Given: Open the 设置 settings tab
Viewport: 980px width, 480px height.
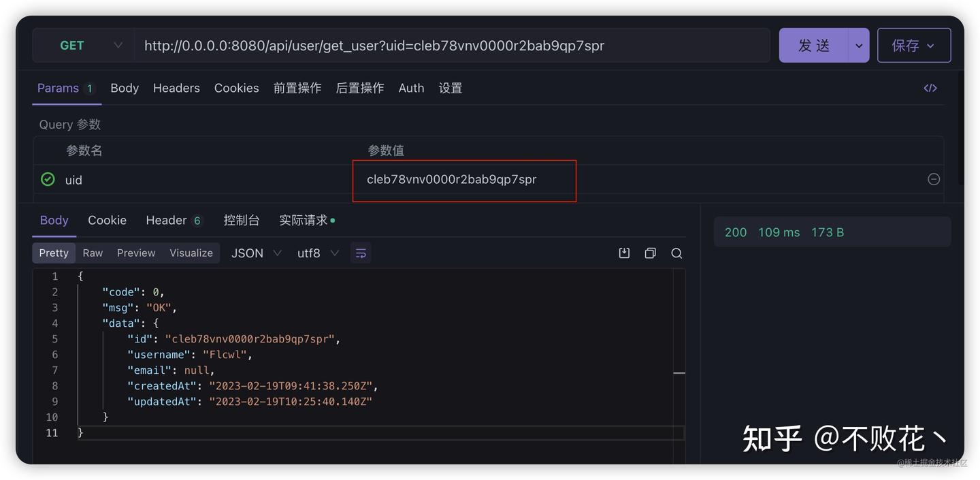Looking at the screenshot, I should [451, 89].
